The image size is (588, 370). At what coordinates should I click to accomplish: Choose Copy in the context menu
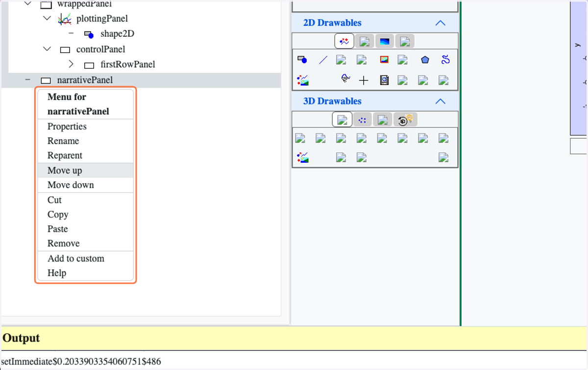point(85,215)
